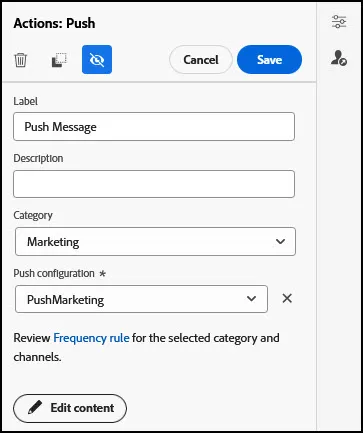Focus the Label field containing Push Message

154,127
